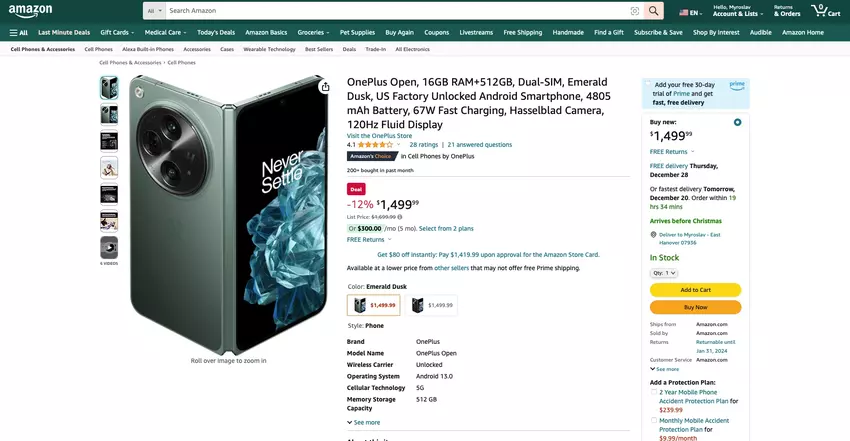Open the search category All dropdown
The image size is (850, 441).
coord(154,11)
